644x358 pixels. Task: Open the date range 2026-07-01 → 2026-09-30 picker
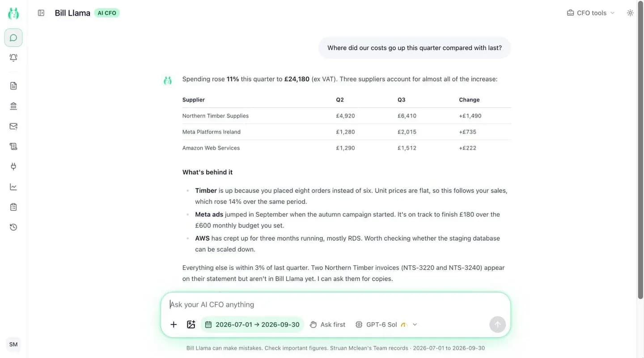point(252,324)
